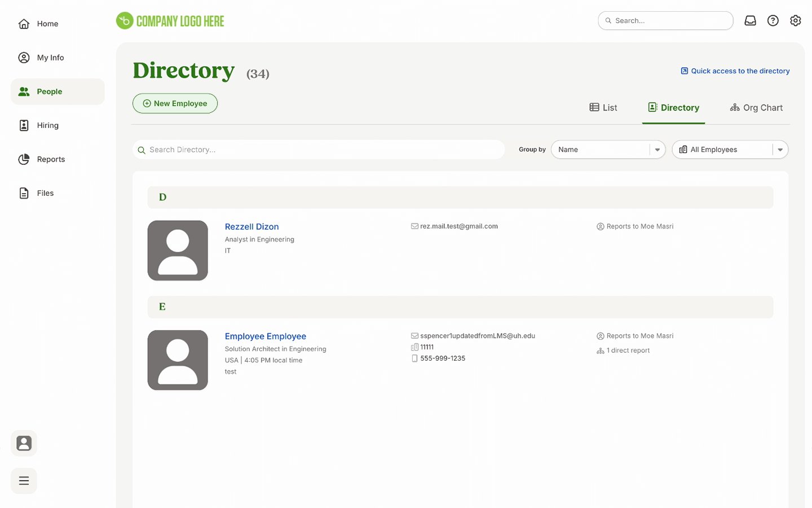
Task: Click the help question mark icon
Action: [773, 21]
